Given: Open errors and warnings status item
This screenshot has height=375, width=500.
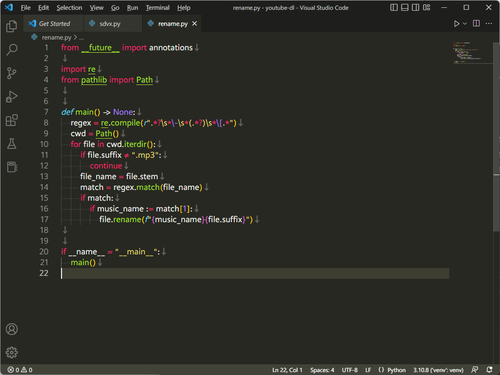Looking at the screenshot, I should pyautogui.click(x=20, y=370).
